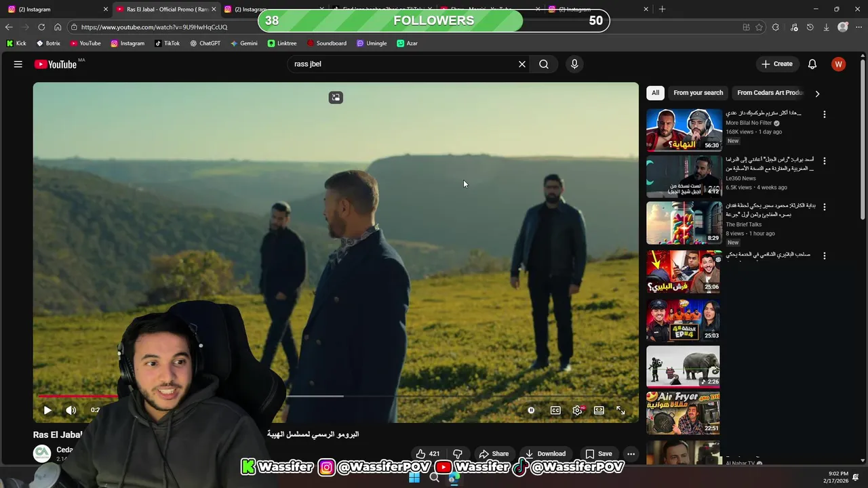Screen dimensions: 868x488
Task: Open the 25:06 suggested video thumbnail
Action: [x=684, y=271]
